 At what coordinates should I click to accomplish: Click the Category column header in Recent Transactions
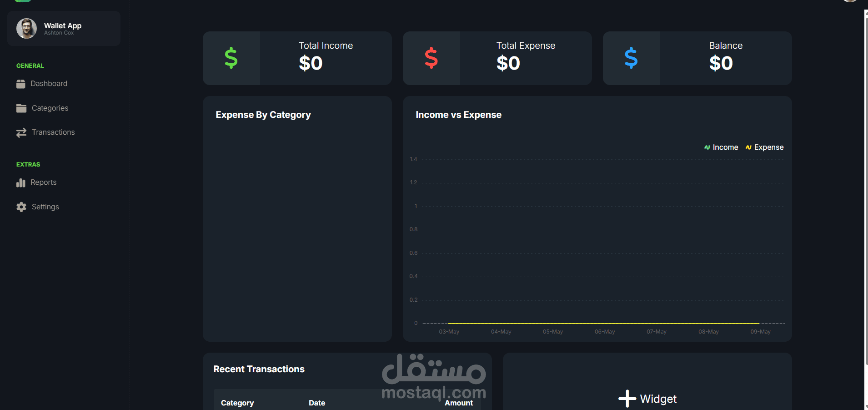click(x=237, y=403)
